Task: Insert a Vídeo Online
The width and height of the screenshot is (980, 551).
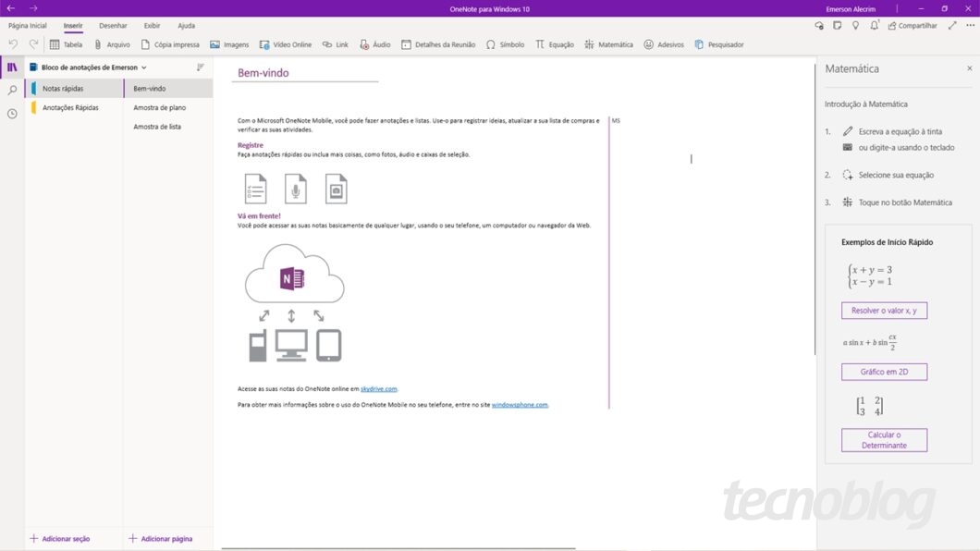Action: point(288,43)
